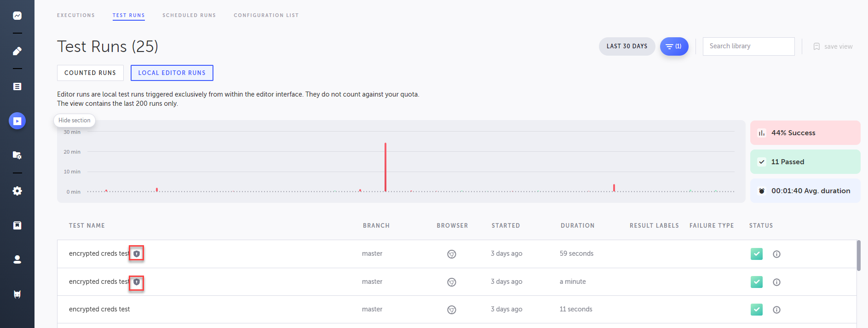Viewport: 868px width, 328px height.
Task: Open the Scheduled Runs tab
Action: [189, 15]
